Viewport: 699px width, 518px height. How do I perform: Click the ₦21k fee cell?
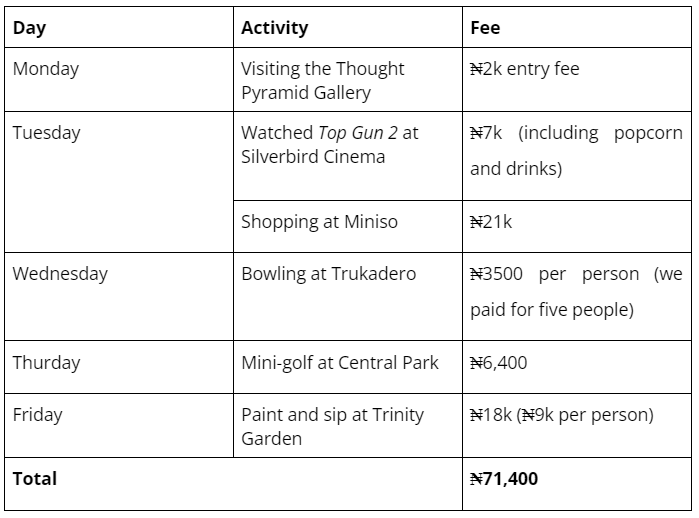coord(491,222)
